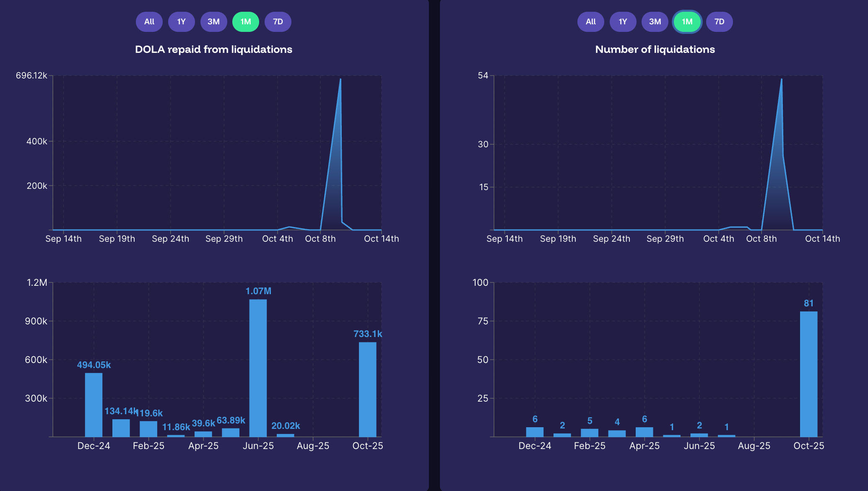
Task: Click the DOLA repaid line chart peak
Action: tap(340, 80)
